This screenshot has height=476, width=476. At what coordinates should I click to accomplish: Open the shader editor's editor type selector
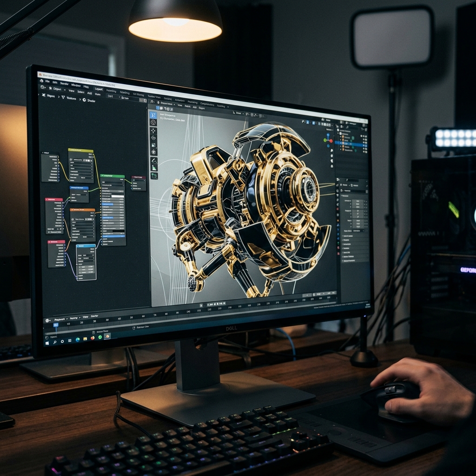(43, 87)
